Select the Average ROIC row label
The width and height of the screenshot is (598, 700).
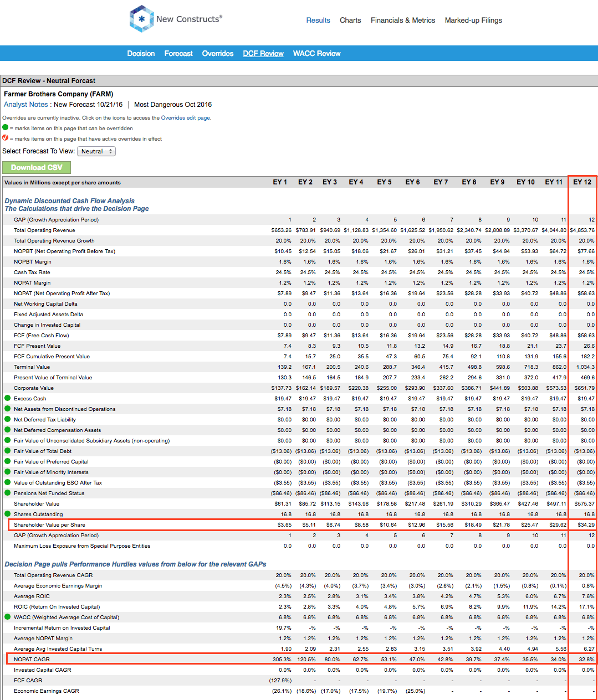[x=32, y=596]
